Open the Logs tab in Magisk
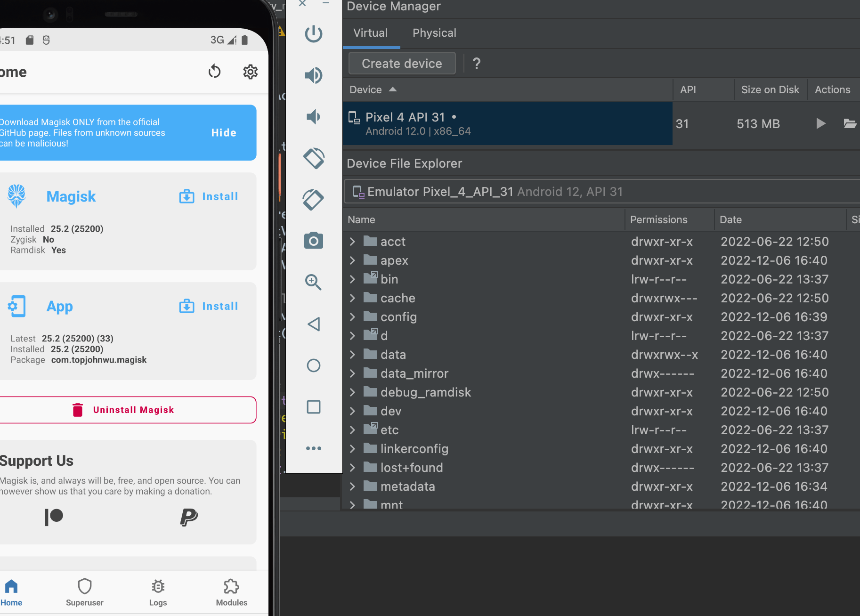Screen dimensions: 860x616 (x=158, y=592)
